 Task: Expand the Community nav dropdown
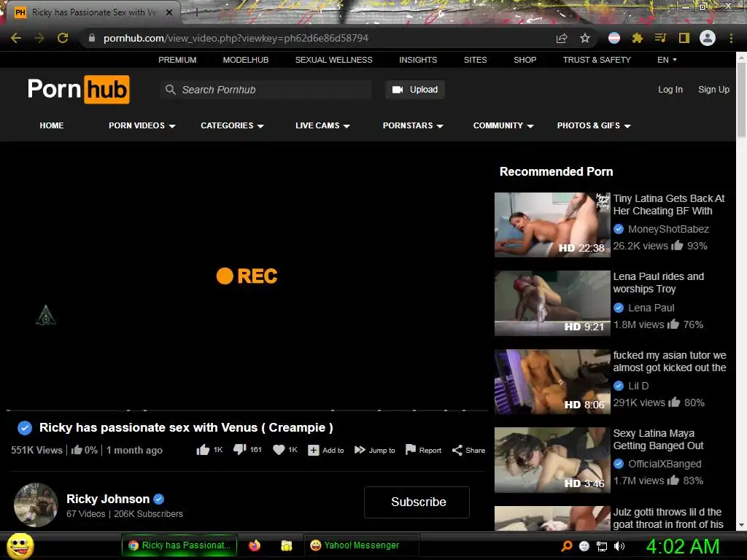click(x=503, y=125)
